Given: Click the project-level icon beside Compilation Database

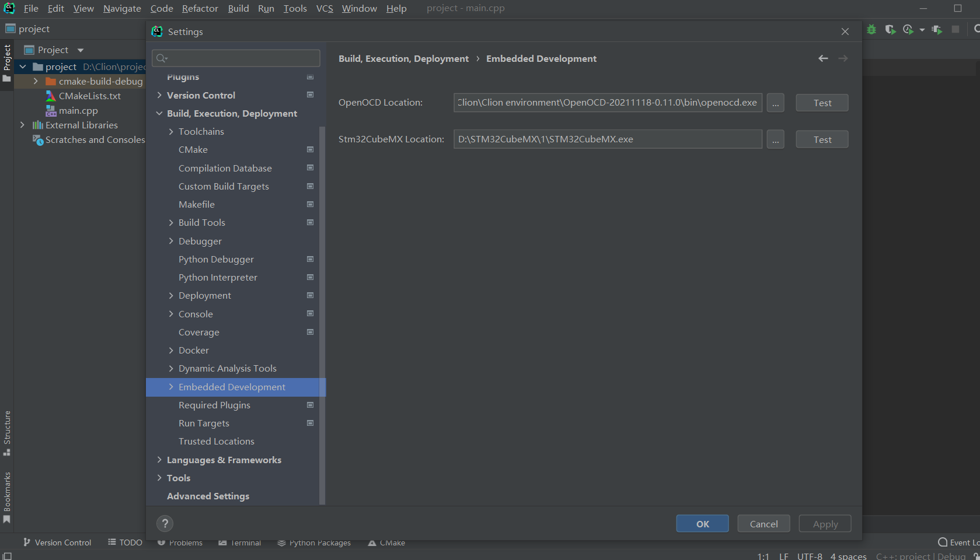Looking at the screenshot, I should [311, 167].
